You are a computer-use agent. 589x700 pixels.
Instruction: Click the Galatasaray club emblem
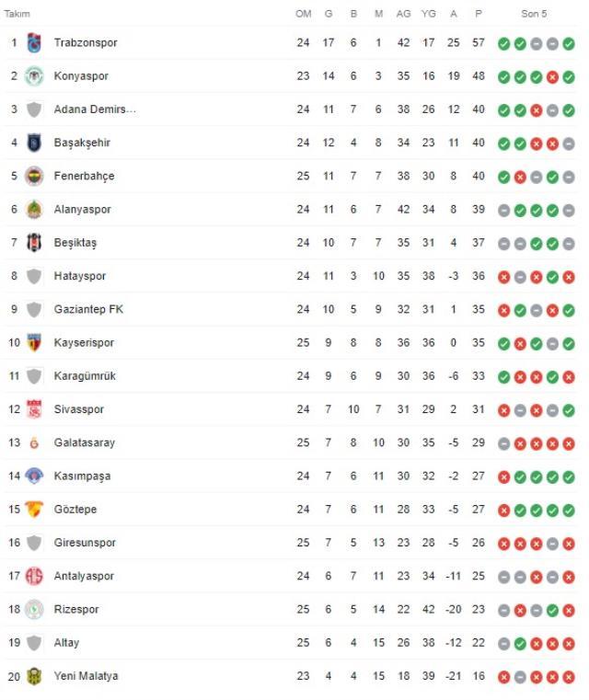pos(34,442)
